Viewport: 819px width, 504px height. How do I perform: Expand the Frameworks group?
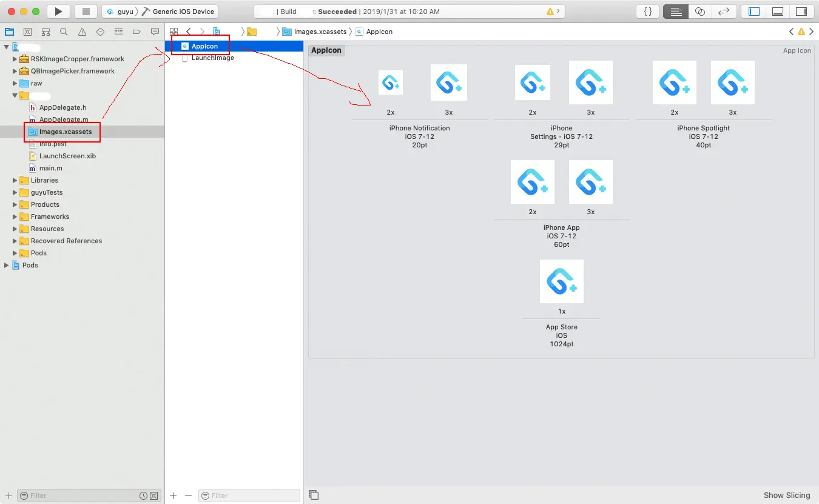click(x=15, y=217)
